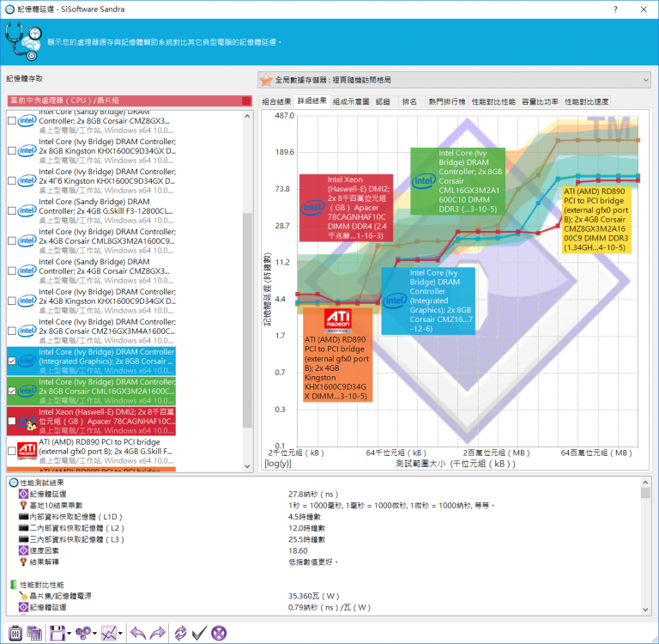Viewport: 659px width, 644px height.
Task: Click Intel logo of the 2x 4GB G.Skill entry
Action: [27, 210]
